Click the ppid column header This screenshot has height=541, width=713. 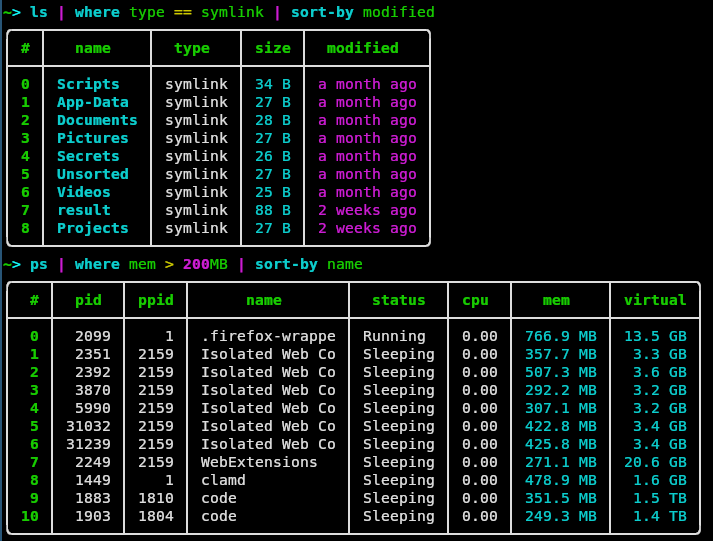coord(155,300)
